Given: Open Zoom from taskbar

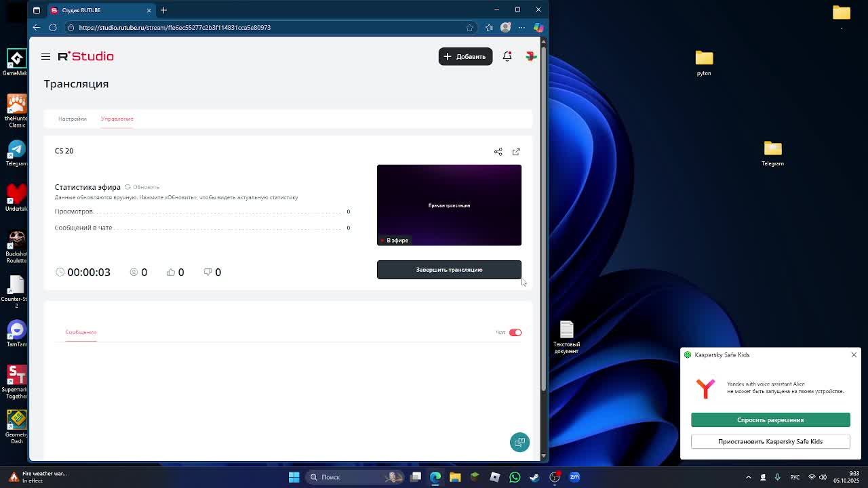Looking at the screenshot, I should click(574, 477).
